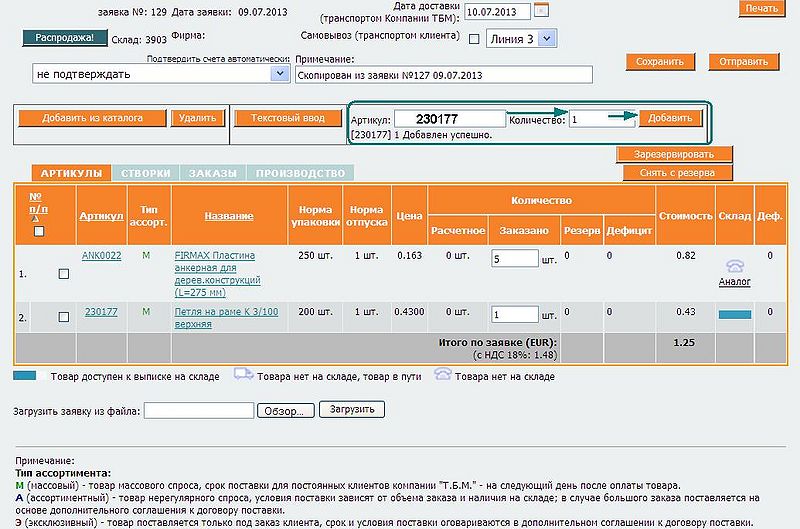Click blue stock bar for item 230177
The height and width of the screenshot is (529, 800).
click(734, 314)
